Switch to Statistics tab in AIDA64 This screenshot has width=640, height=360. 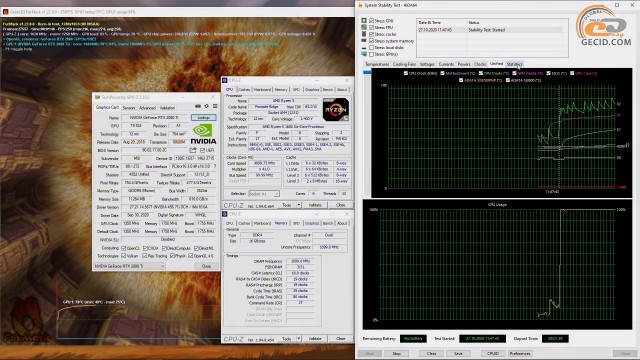click(x=514, y=64)
